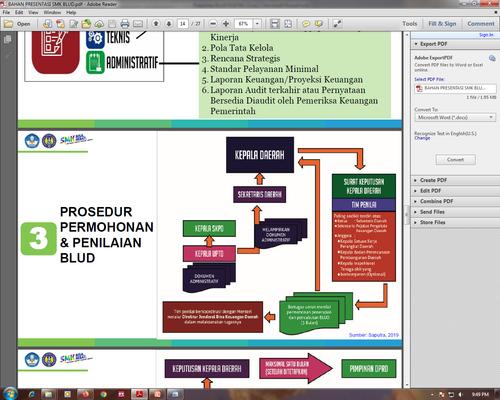Click the Share file folder icon
Screen dimensions: 500x400
pos(86,24)
